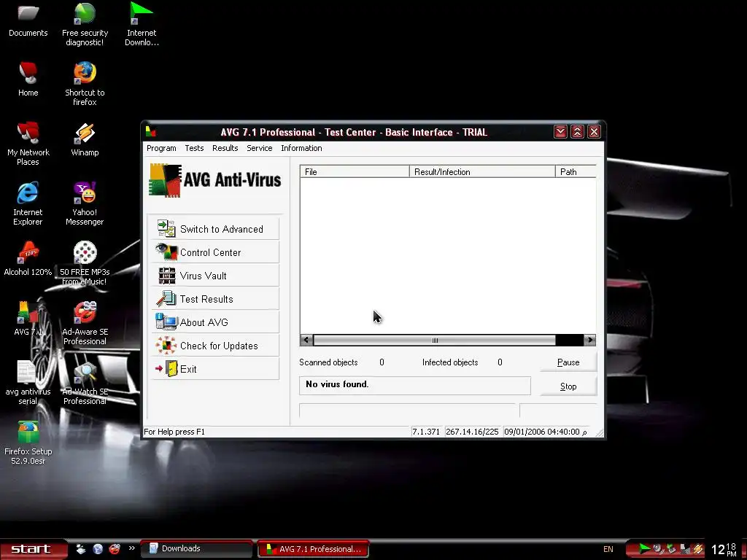Click the About AVG computer icon
This screenshot has height=560, width=747.
click(166, 322)
